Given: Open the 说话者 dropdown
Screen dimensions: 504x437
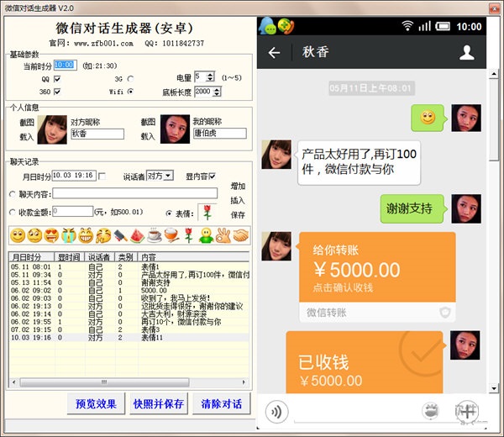Looking at the screenshot, I should coord(168,176).
